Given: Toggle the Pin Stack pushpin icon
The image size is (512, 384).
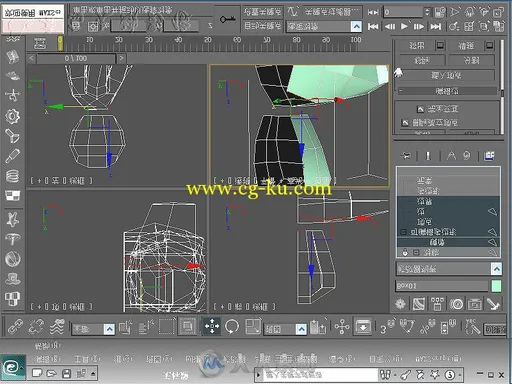Looking at the screenshot, I should [406, 156].
